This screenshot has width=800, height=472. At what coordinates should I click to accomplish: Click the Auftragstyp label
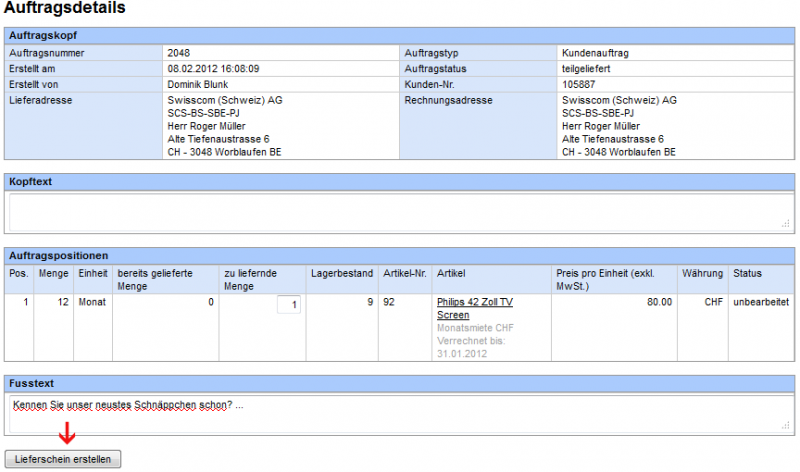tap(432, 53)
